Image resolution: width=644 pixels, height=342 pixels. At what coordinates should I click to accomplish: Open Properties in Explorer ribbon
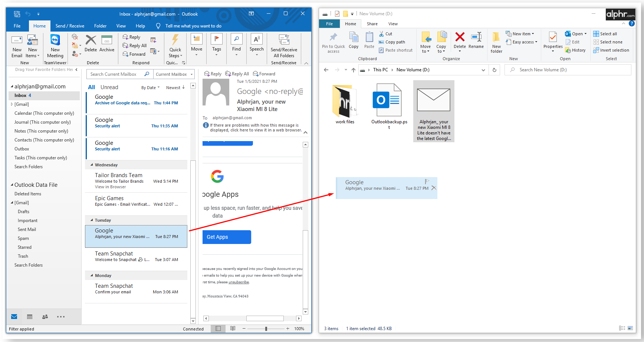[x=553, y=42]
